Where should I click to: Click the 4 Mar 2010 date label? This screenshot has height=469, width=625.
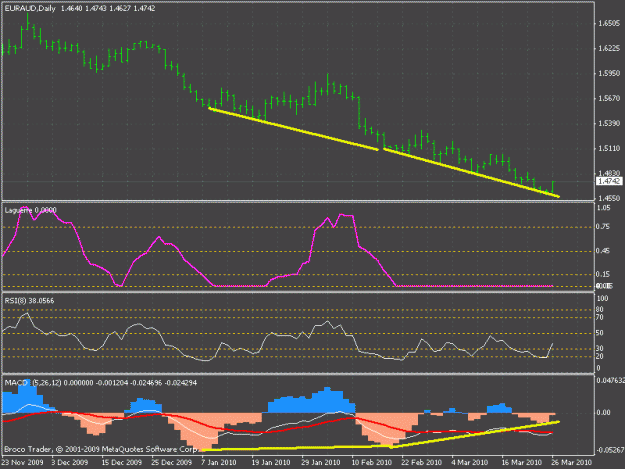point(470,462)
